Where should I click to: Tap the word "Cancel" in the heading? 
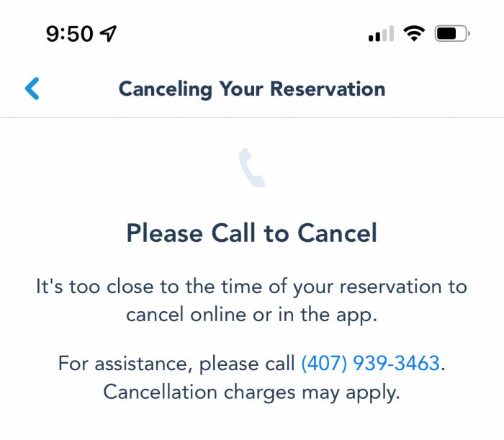[x=337, y=233]
